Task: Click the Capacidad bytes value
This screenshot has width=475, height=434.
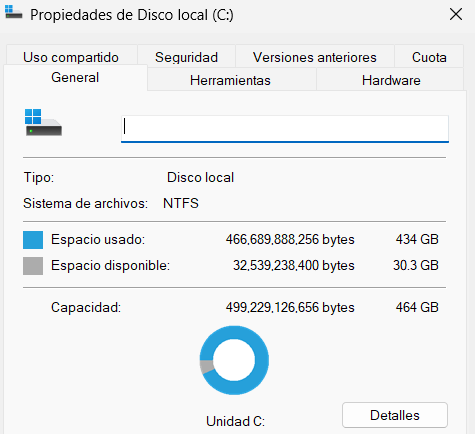Action: (290, 307)
